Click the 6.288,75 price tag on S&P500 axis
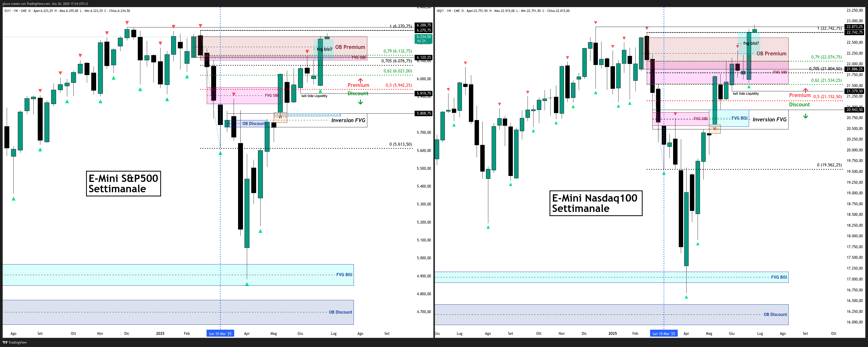 pyautogui.click(x=423, y=25)
